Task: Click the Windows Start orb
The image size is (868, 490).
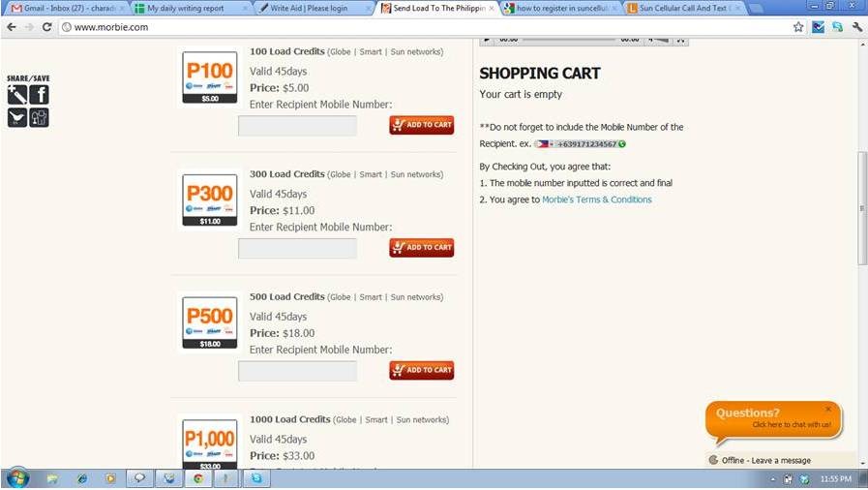Action: (17, 478)
